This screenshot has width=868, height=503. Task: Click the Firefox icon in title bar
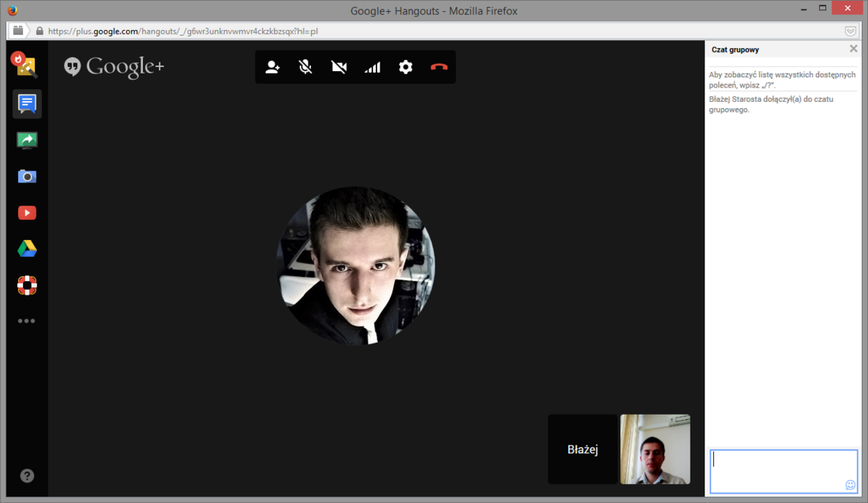(x=12, y=10)
